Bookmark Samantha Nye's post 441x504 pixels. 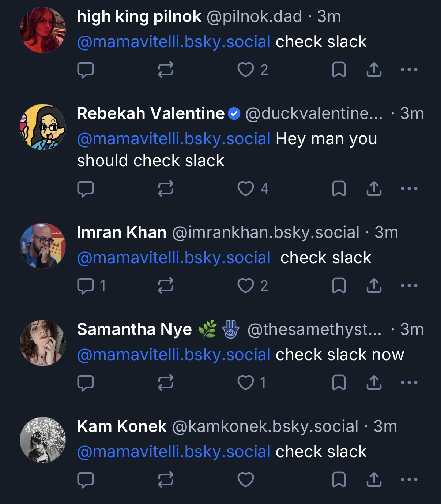(x=339, y=382)
